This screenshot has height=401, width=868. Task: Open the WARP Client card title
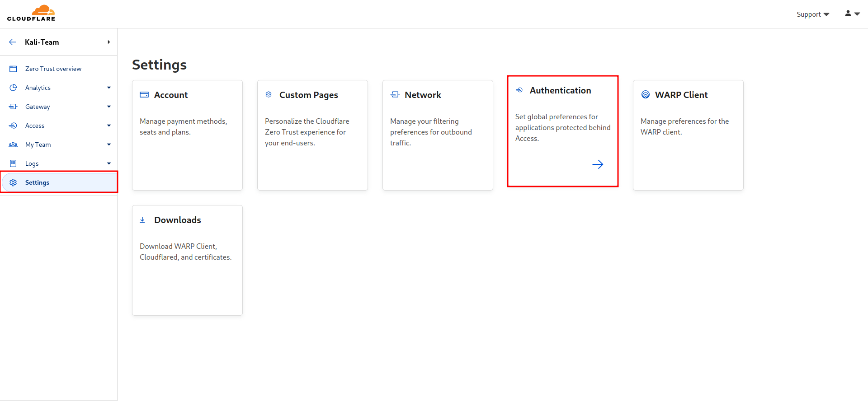click(x=681, y=95)
